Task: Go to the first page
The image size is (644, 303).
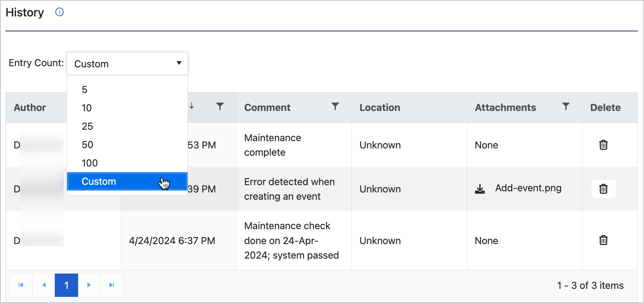Action: pos(21,285)
